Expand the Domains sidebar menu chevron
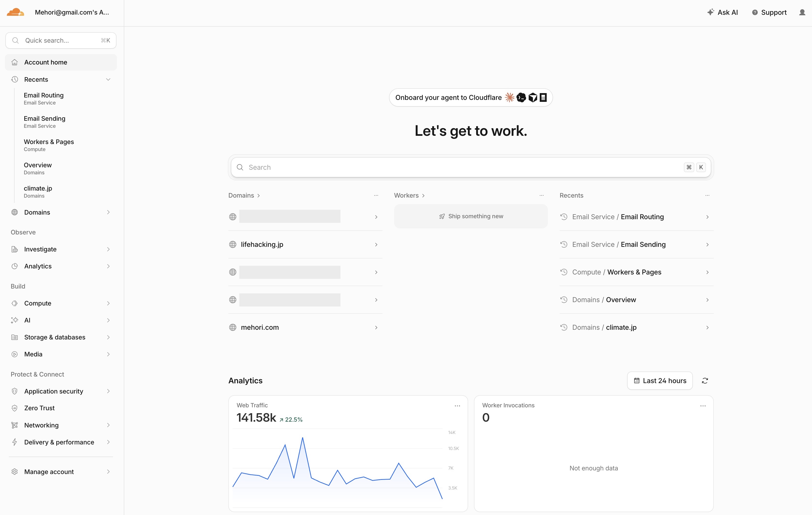The width and height of the screenshot is (812, 515). (108, 212)
